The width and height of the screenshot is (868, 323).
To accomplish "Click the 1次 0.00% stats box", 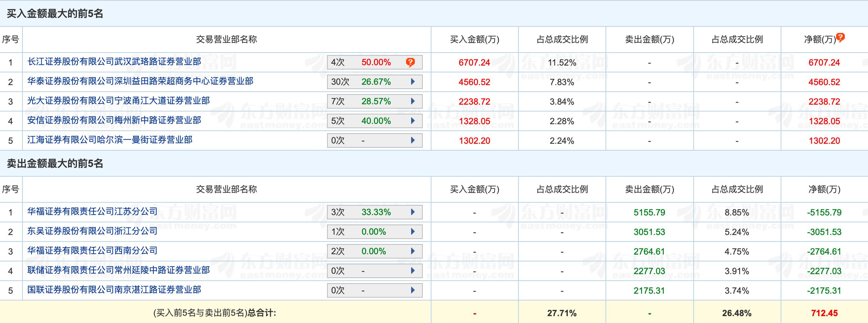I will [375, 232].
